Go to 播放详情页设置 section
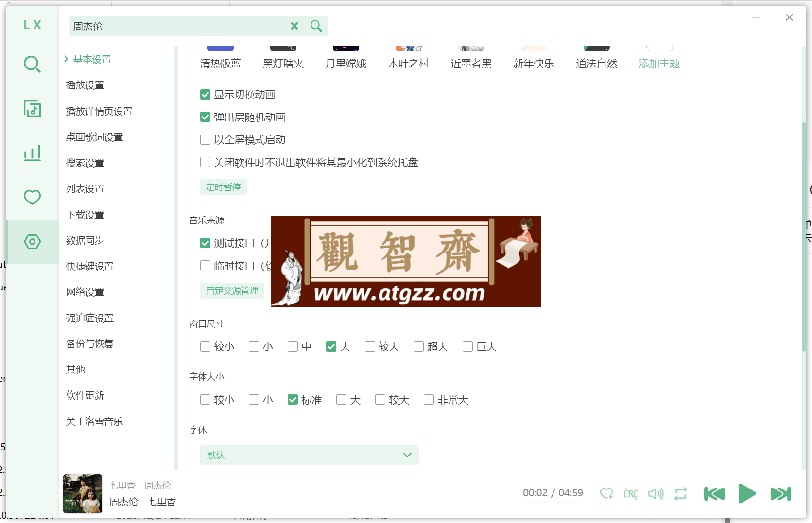This screenshot has width=812, height=523. 99,111
